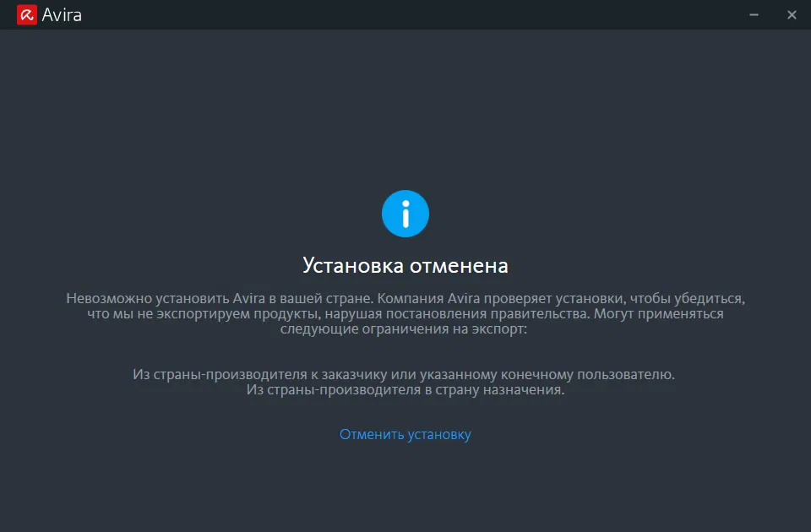Click the phrase Компания Avira проверяет установки

(500, 298)
